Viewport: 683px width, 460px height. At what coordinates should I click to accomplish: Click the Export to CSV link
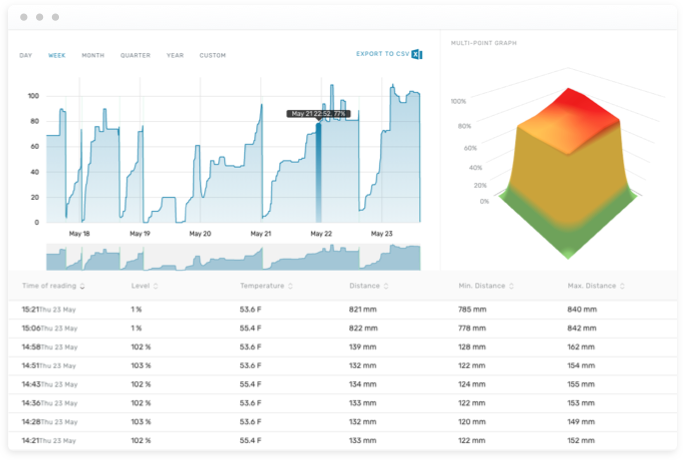(382, 54)
